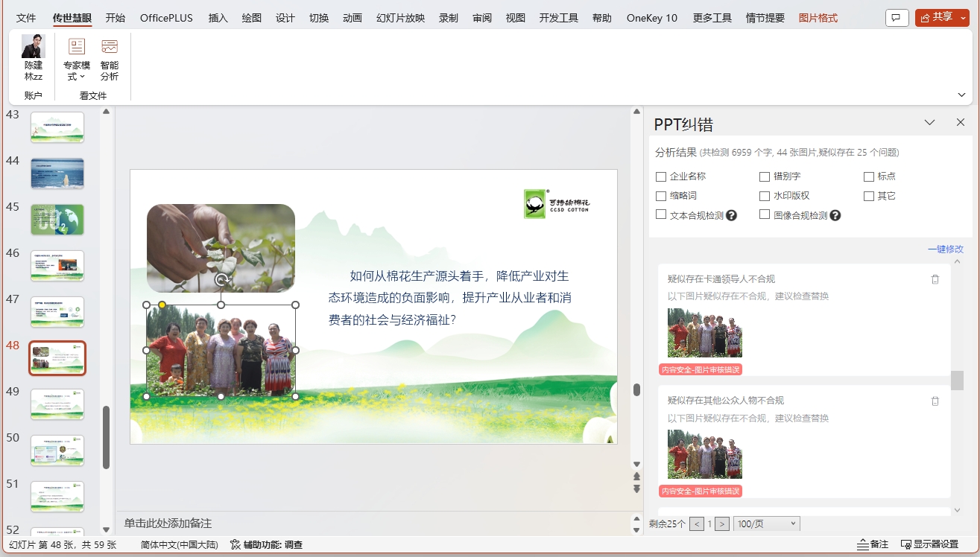The height and width of the screenshot is (557, 980).
Task: Open the 100/页 page size dropdown
Action: 767,524
